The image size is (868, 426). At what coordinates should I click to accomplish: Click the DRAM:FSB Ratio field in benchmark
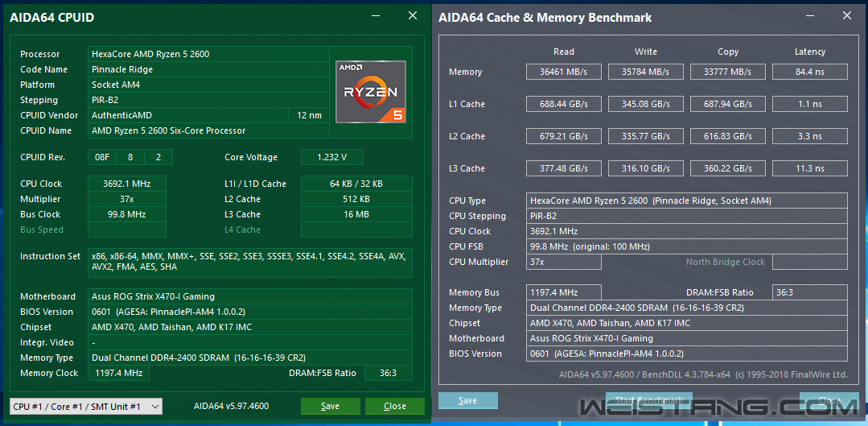click(810, 292)
